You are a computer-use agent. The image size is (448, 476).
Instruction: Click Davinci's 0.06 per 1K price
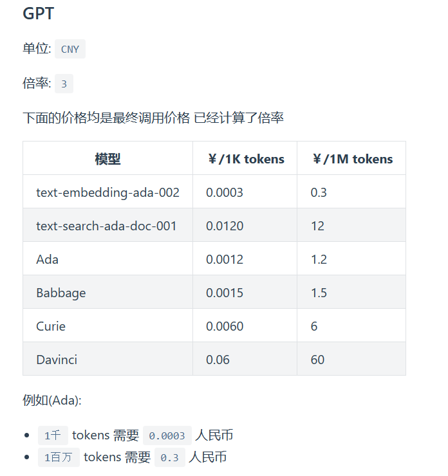pyautogui.click(x=218, y=360)
